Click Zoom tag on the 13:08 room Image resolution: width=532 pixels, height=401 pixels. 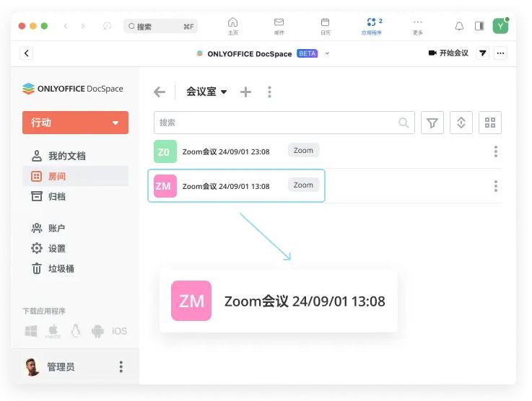[303, 185]
